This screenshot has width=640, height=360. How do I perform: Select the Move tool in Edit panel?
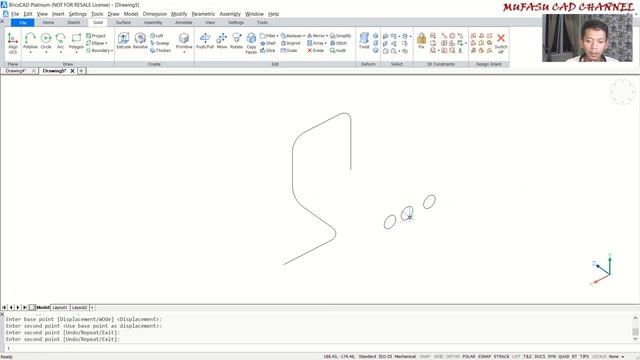222,41
